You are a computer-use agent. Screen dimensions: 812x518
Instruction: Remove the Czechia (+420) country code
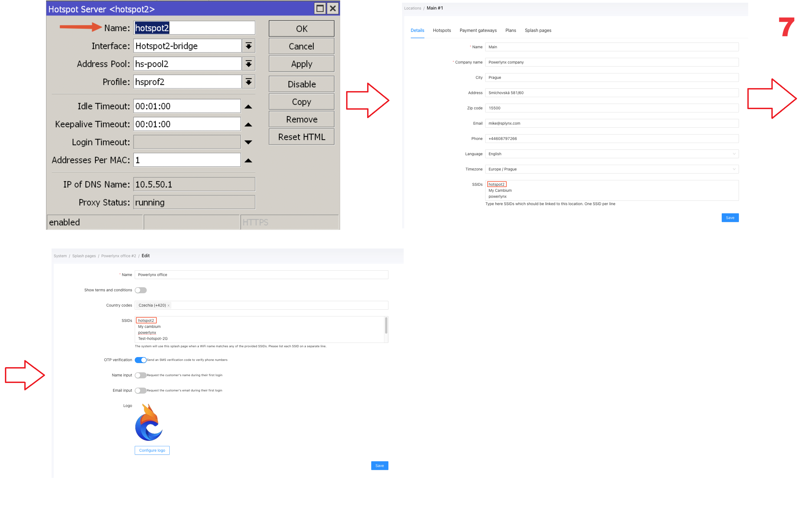click(x=169, y=306)
